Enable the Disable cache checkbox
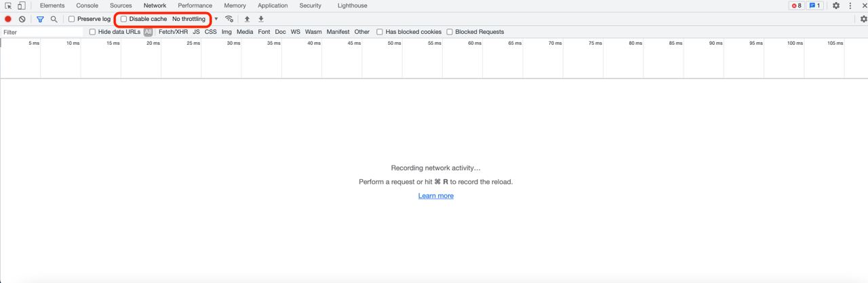 [x=124, y=19]
